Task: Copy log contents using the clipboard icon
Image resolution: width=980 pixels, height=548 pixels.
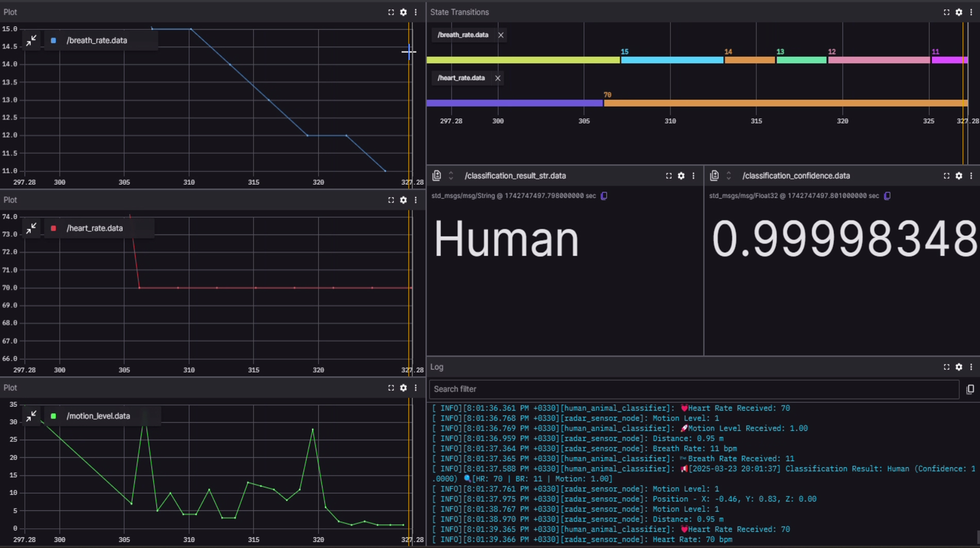Action: pyautogui.click(x=970, y=389)
